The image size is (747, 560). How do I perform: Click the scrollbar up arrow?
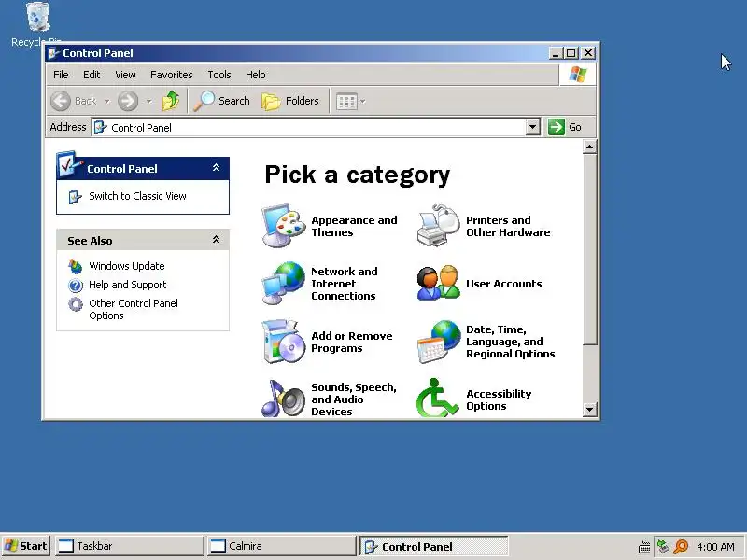(589, 147)
